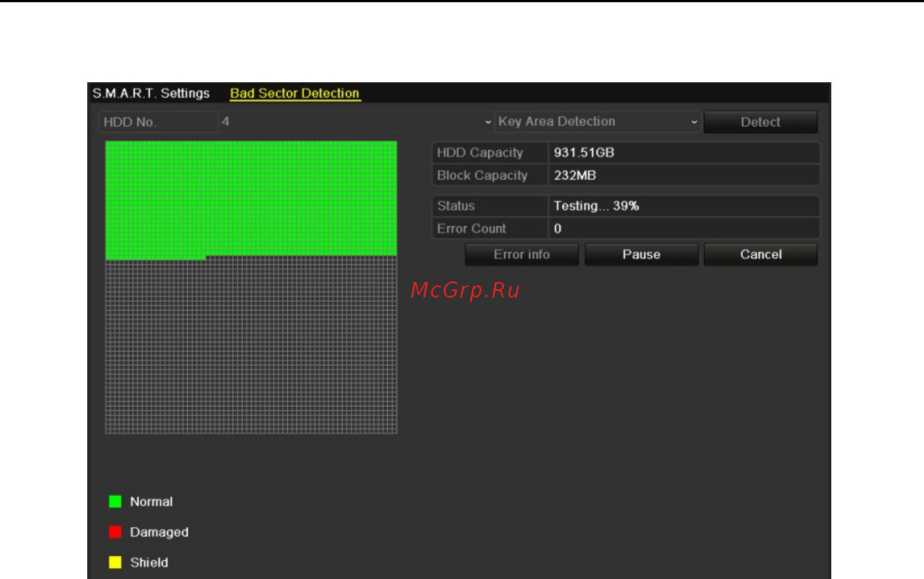Expand the HDD No. dropdown showing 4
This screenshot has height=579, width=924.
point(356,122)
